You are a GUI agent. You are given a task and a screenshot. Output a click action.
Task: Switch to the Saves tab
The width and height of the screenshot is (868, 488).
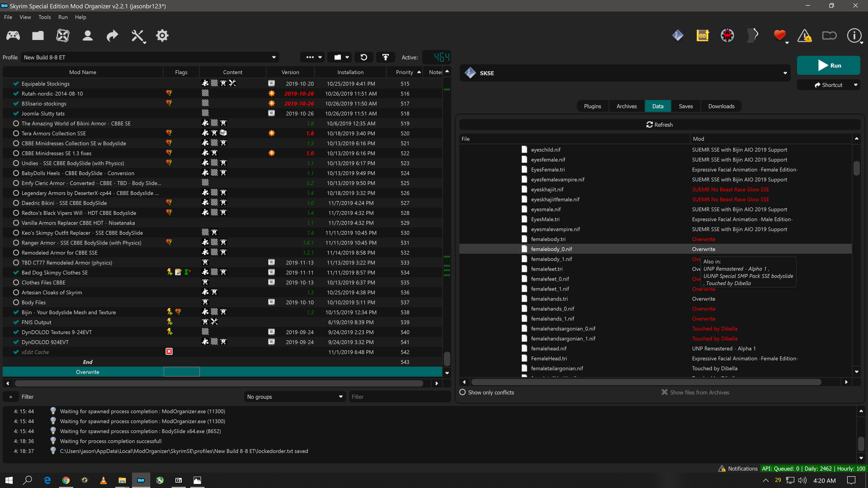[686, 106]
